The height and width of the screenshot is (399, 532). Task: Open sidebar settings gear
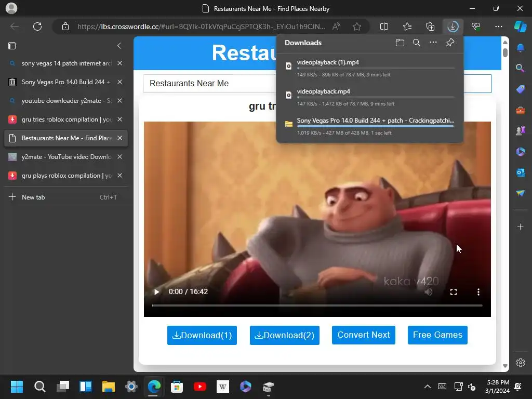point(520,363)
